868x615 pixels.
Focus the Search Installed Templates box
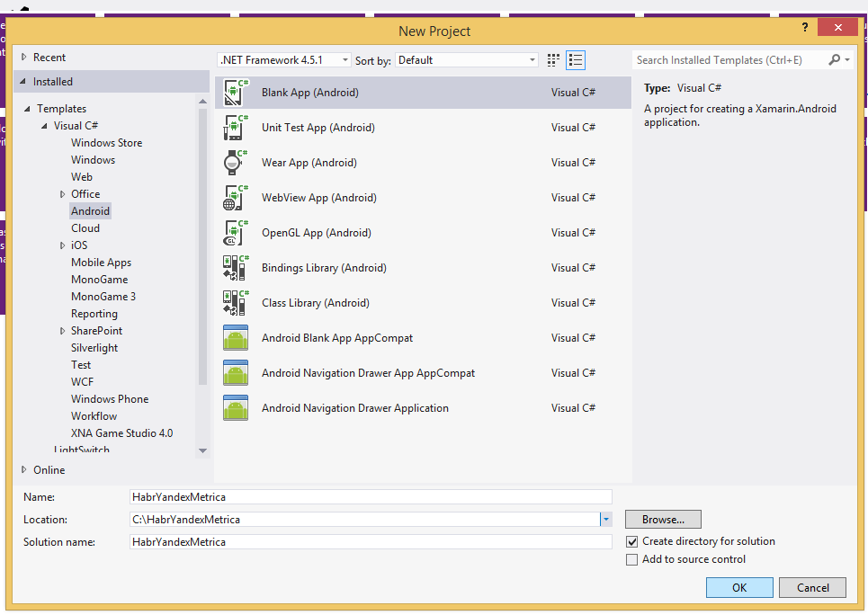pyautogui.click(x=729, y=59)
